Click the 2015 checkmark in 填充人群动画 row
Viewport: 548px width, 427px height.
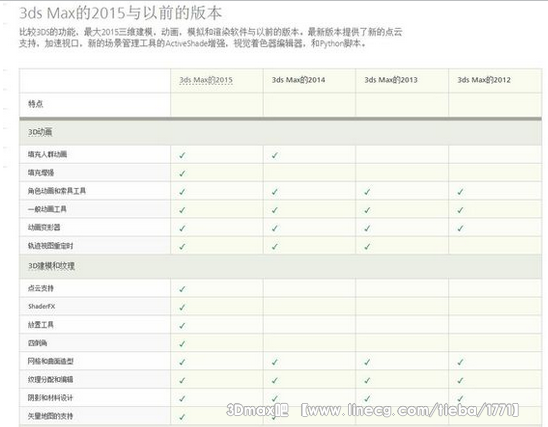pyautogui.click(x=182, y=155)
